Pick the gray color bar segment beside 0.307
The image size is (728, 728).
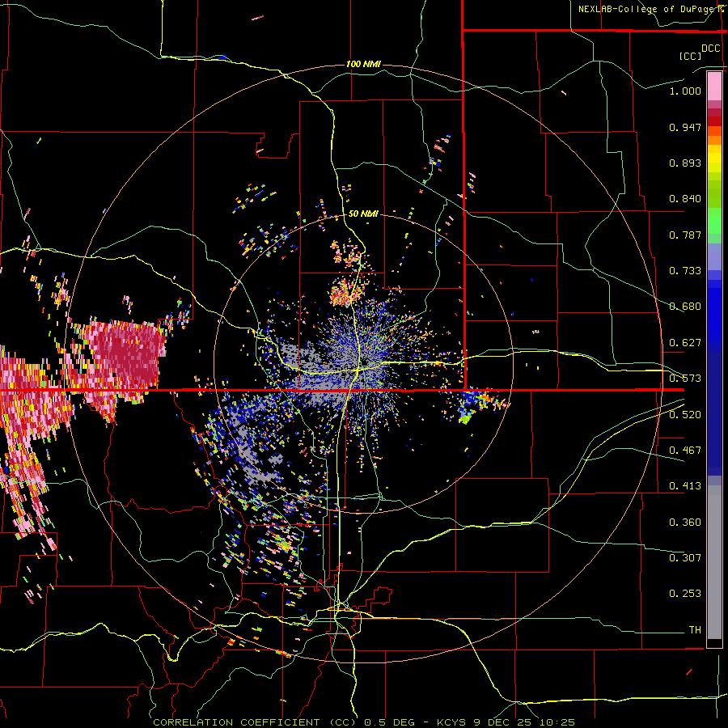[x=714, y=562]
